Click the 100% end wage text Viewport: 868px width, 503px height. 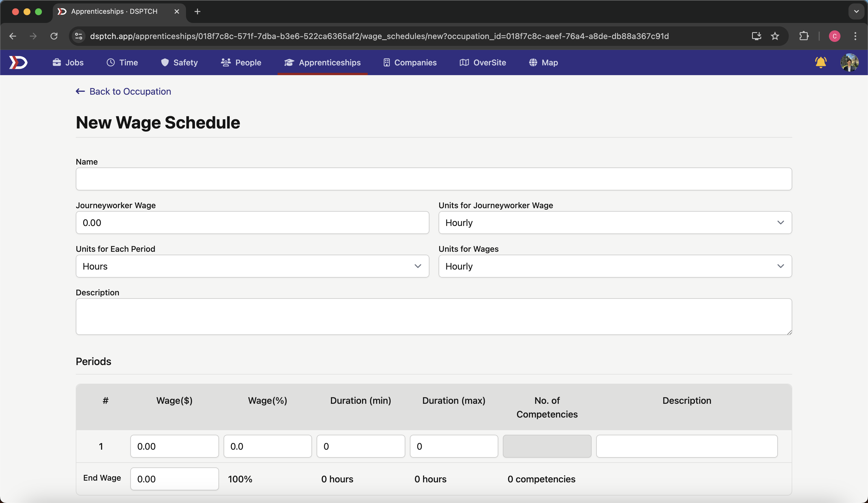240,479
